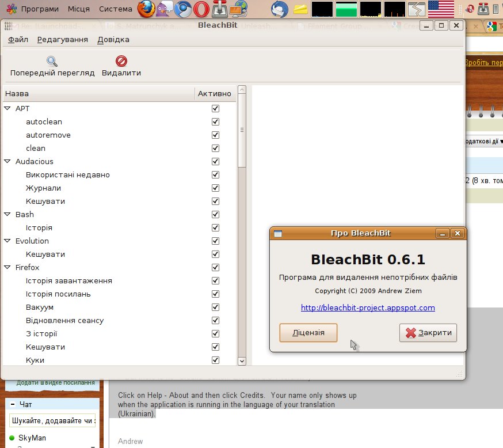Screen dimensions: 503x448
Task: Launch Opera from the top panel
Action: (x=201, y=9)
